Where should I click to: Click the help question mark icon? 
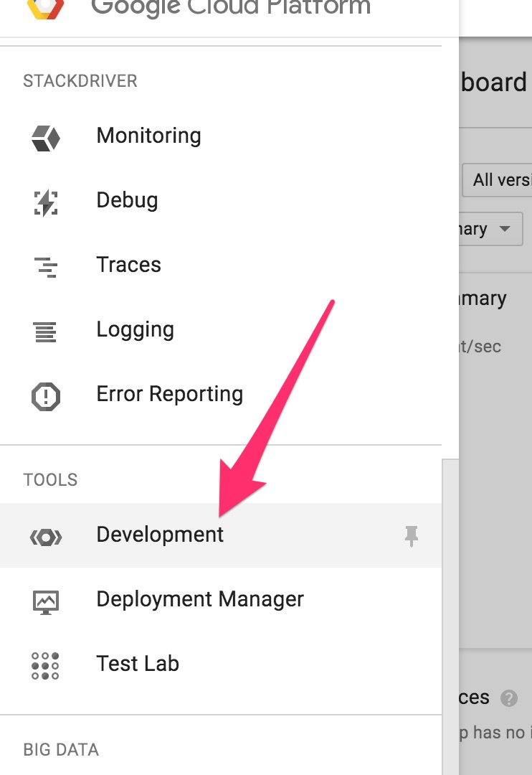click(509, 697)
